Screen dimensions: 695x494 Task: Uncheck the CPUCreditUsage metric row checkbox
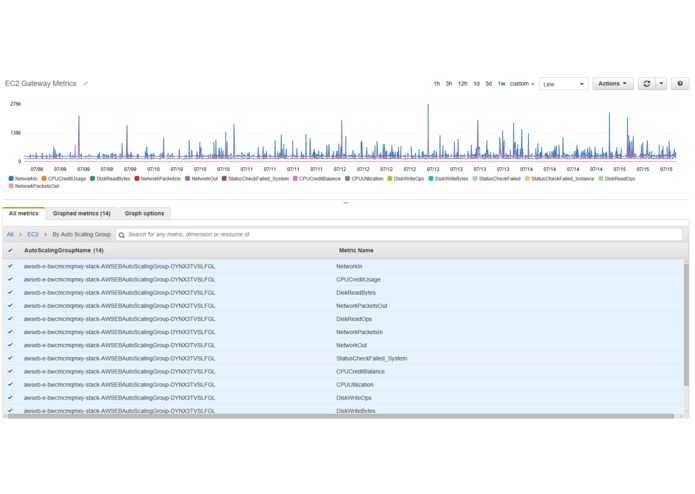pyautogui.click(x=10, y=280)
